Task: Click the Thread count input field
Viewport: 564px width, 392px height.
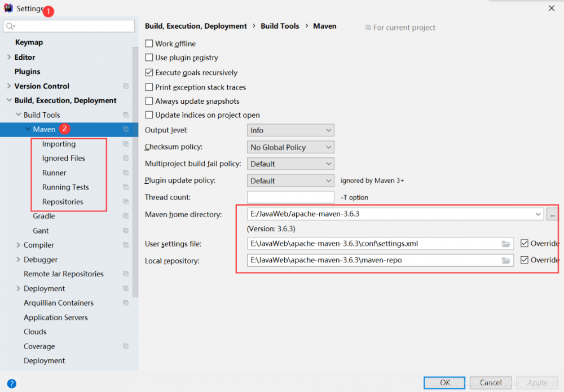Action: (290, 197)
